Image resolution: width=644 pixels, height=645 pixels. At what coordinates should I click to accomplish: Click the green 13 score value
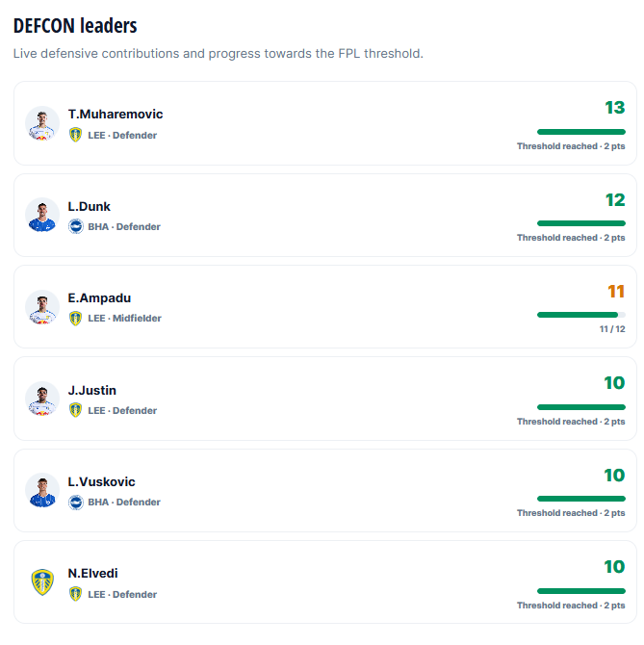tap(615, 108)
